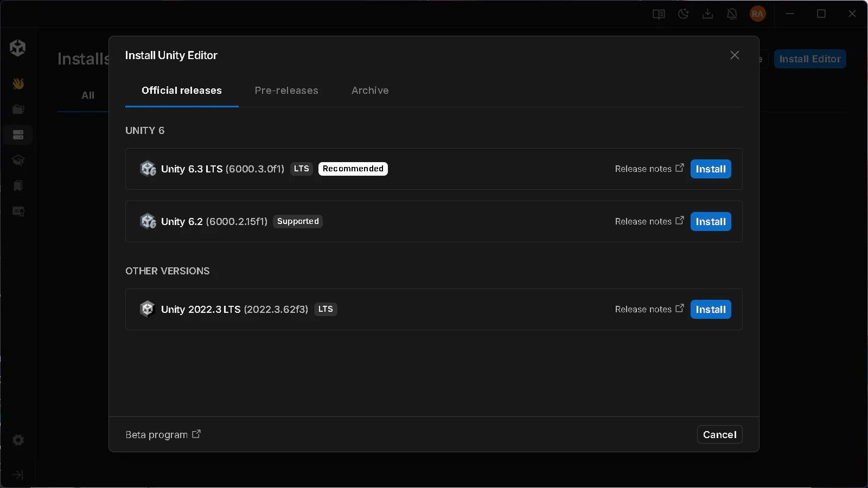This screenshot has width=868, height=488.
Task: Open external link icon for Unity 6.3 release notes
Action: (x=680, y=168)
